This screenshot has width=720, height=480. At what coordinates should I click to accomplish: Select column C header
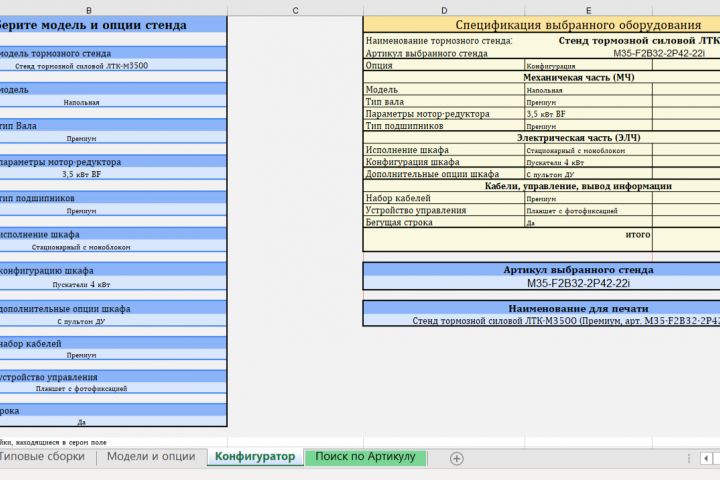(295, 10)
